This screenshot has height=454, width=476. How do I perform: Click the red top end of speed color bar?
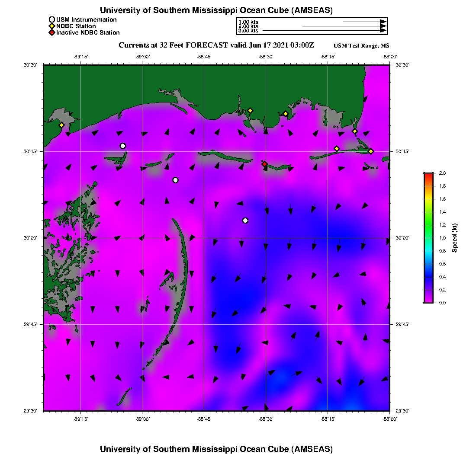pyautogui.click(x=428, y=175)
